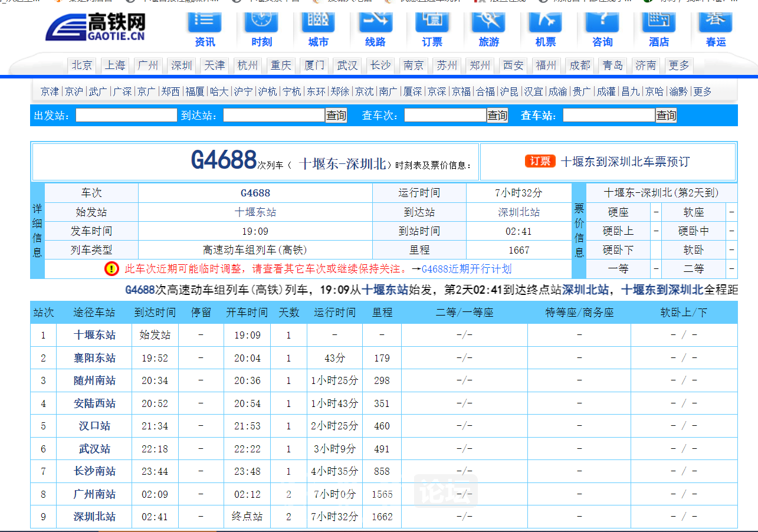Click the 高铁网 GAOTIE.CN logo
Screen dimensions: 758x532
pyautogui.click(x=96, y=28)
